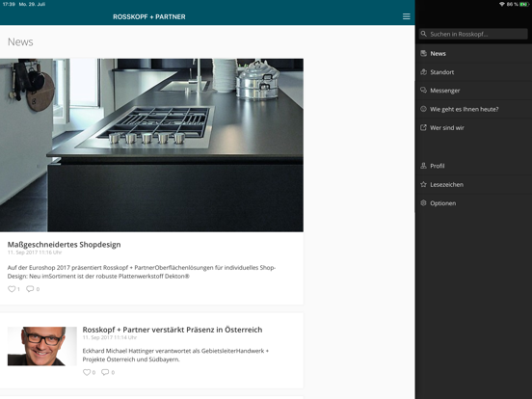Select News in the side menu
Viewport: 532px width, 399px height.
click(x=473, y=53)
